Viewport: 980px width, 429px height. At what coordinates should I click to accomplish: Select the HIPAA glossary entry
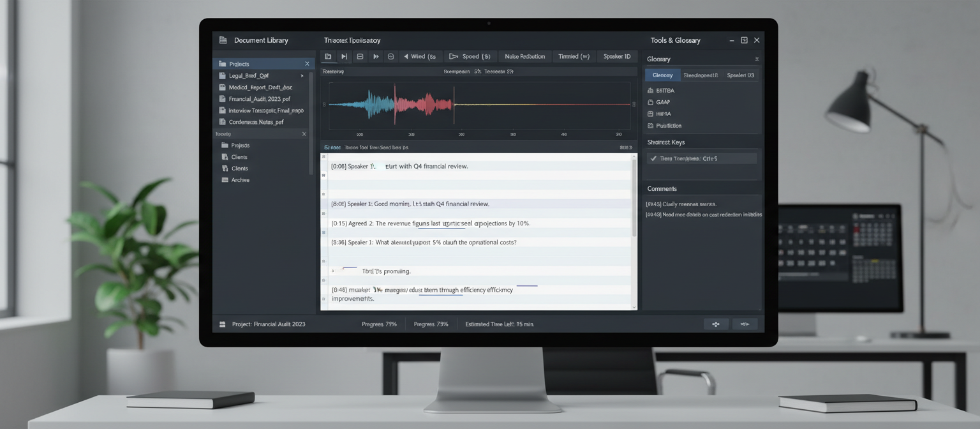pyautogui.click(x=662, y=114)
